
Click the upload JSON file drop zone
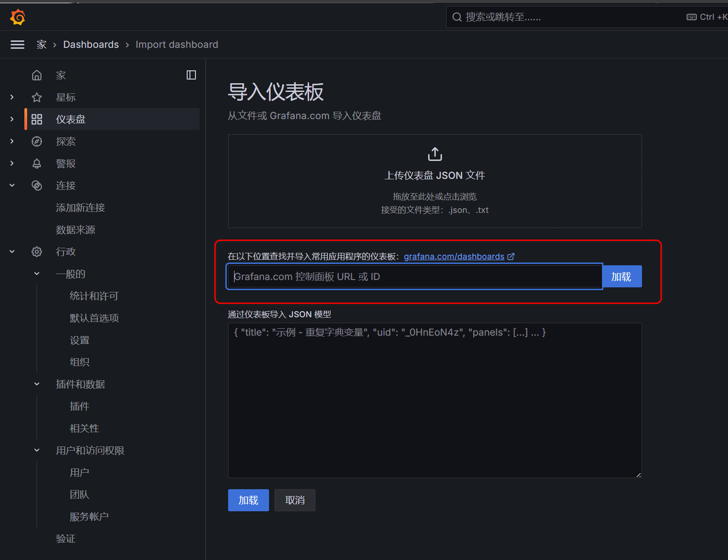435,181
